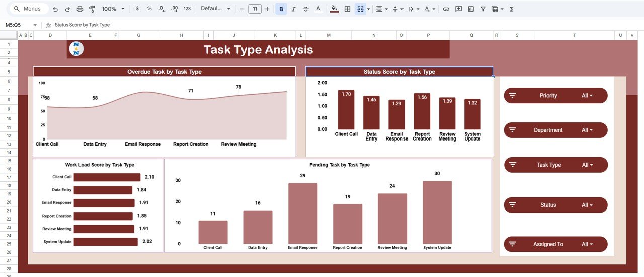Click the Undo arrow icon
Viewport: 644px width, 277px height.
[55, 9]
